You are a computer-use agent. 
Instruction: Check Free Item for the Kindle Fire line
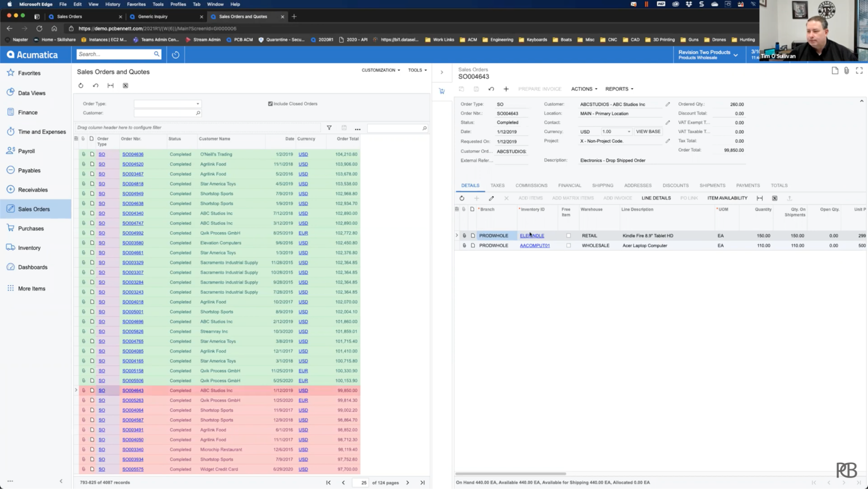[x=569, y=235]
